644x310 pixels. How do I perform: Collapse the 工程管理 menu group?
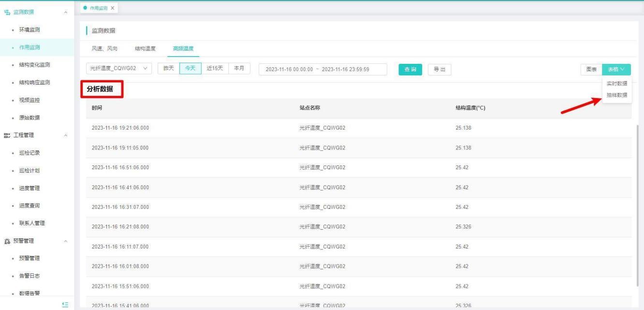[65, 135]
